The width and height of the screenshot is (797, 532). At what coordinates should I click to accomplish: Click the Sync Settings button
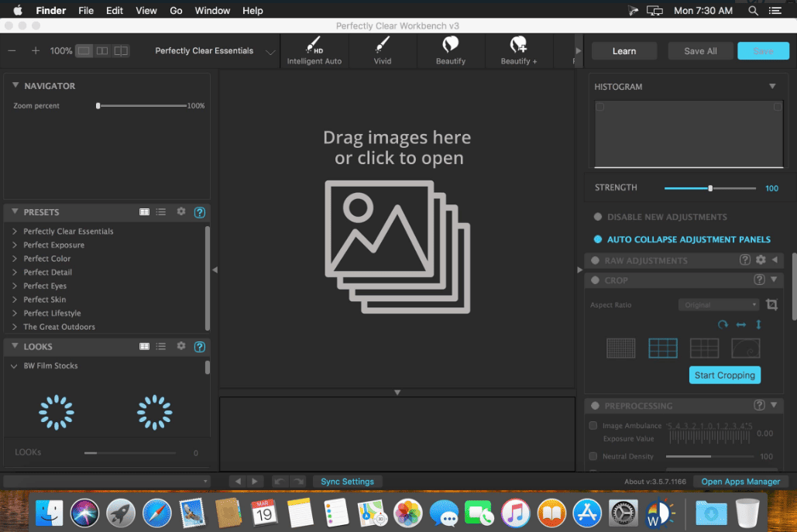click(347, 481)
